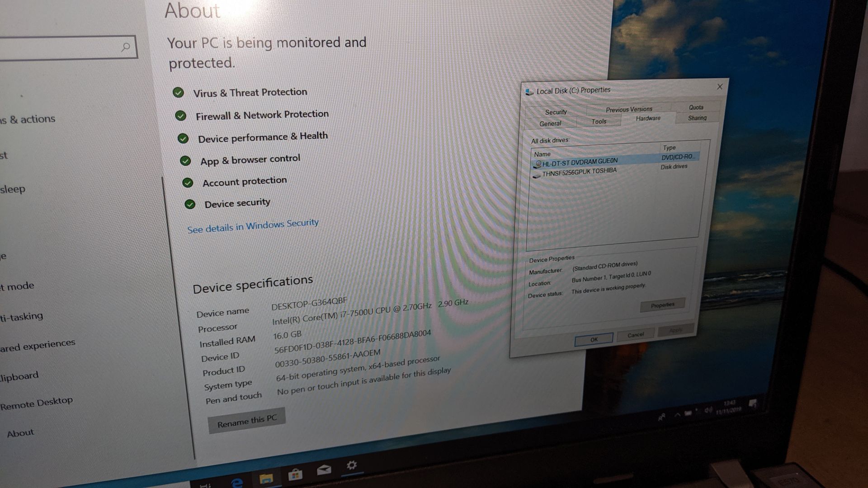Viewport: 868px width, 488px height.
Task: Launch Microsoft Store from the taskbar
Action: coord(295,474)
